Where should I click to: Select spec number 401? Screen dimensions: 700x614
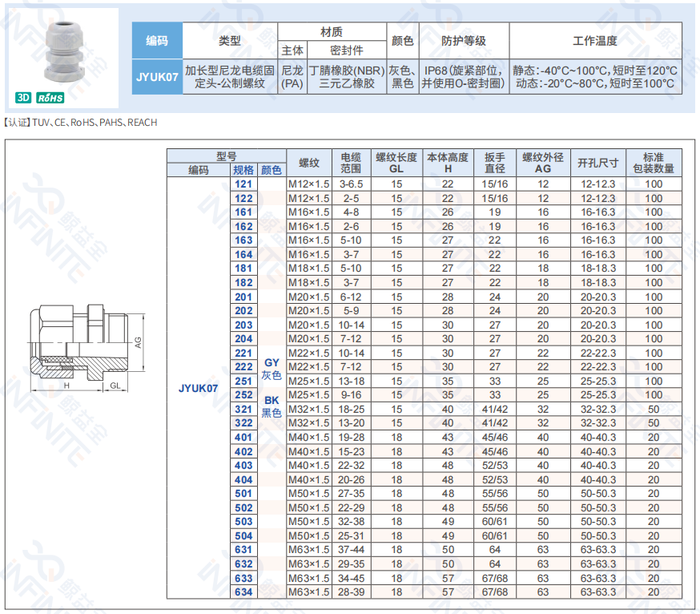point(243,438)
